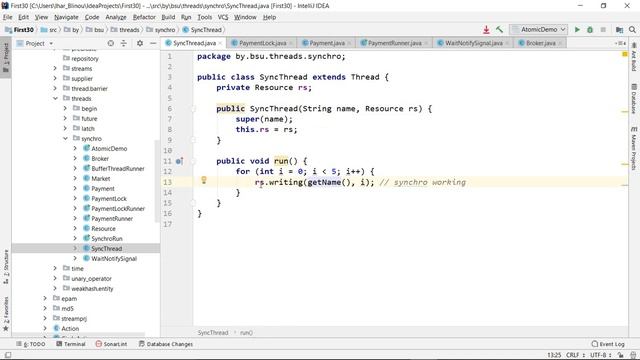
Task: Switch to the PaymentRunner.java tab
Action: [394, 43]
